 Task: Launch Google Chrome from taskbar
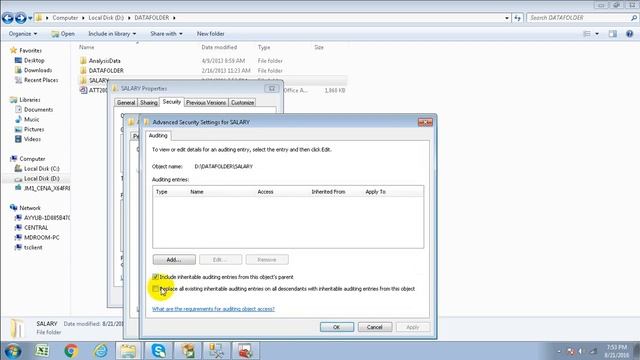(x=71, y=351)
